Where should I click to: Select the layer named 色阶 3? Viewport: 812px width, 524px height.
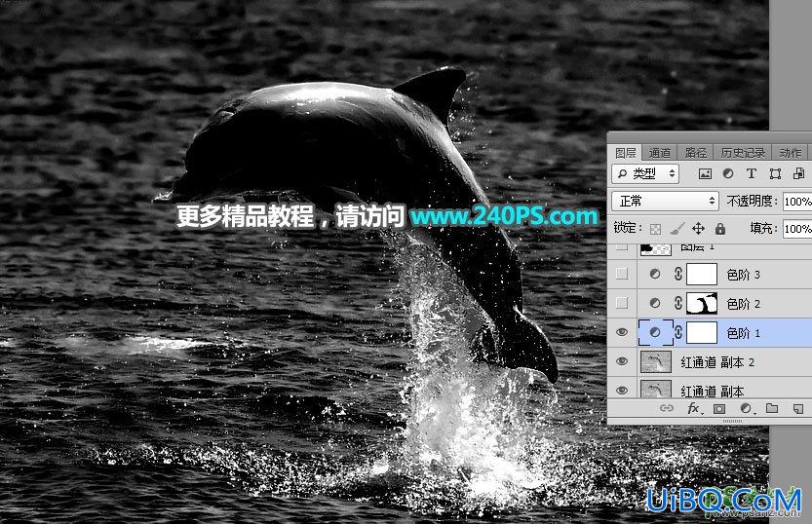743,275
